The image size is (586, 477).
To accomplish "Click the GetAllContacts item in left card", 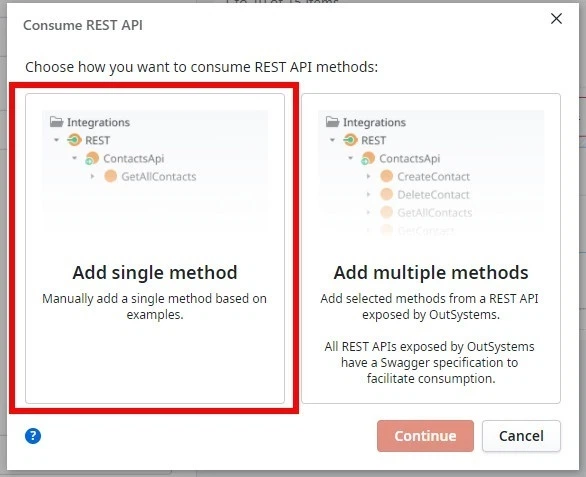I will pyautogui.click(x=158, y=176).
